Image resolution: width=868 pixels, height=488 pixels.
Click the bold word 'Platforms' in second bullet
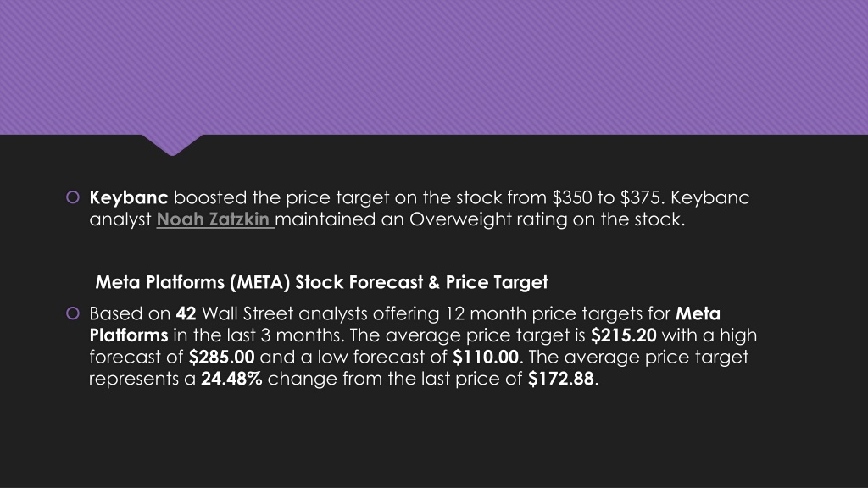tap(129, 335)
